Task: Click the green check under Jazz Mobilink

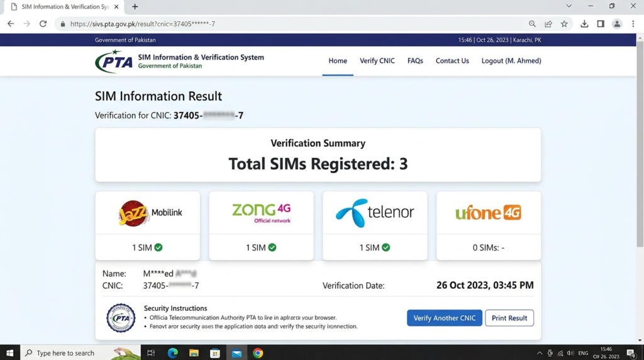Action: click(x=158, y=247)
